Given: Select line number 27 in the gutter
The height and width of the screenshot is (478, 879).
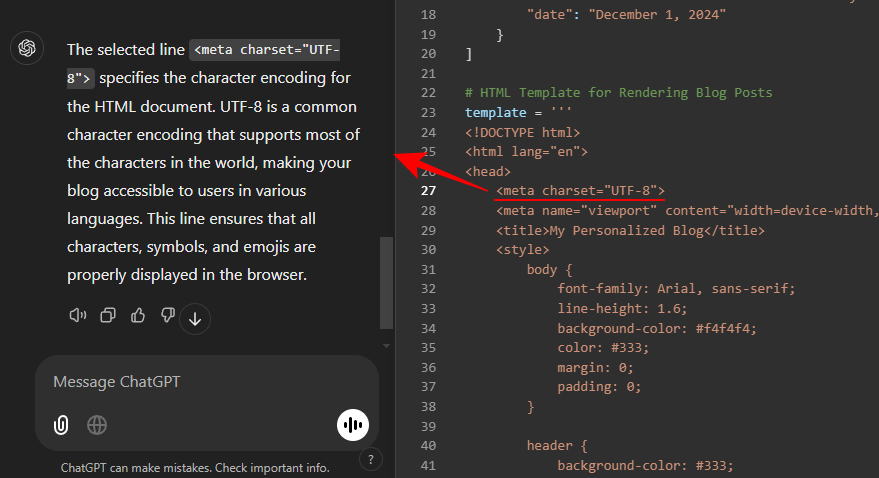Looking at the screenshot, I should coord(428,191).
